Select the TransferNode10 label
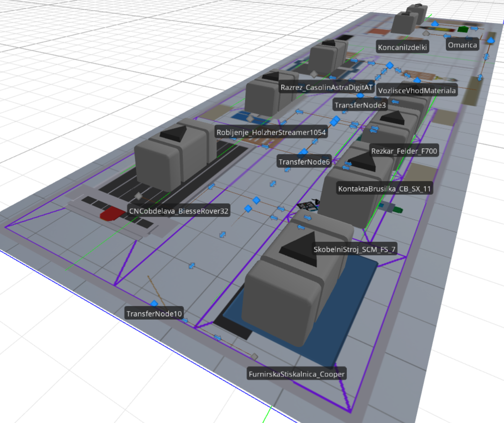504x423 pixels. click(x=154, y=314)
